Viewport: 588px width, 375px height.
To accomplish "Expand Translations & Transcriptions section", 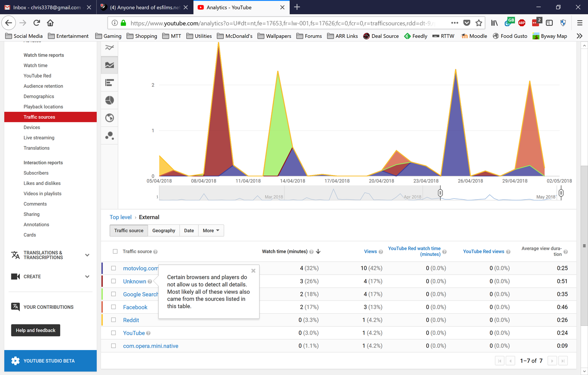I will (x=87, y=255).
